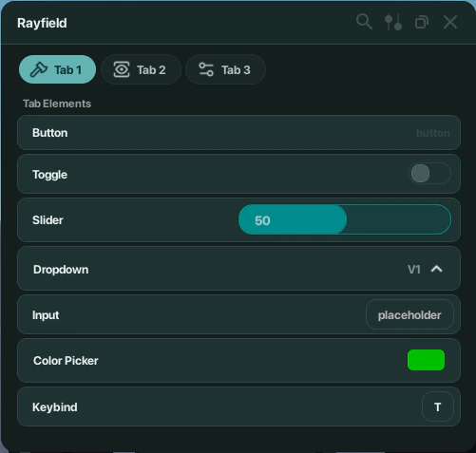The image size is (476, 453).
Task: Open the green Color Picker swatch
Action: pyautogui.click(x=426, y=360)
